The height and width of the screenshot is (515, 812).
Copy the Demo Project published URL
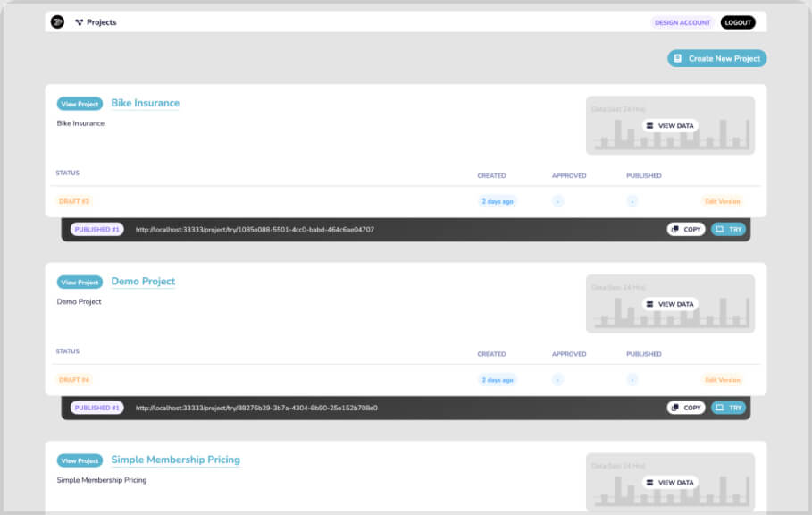[686, 408]
